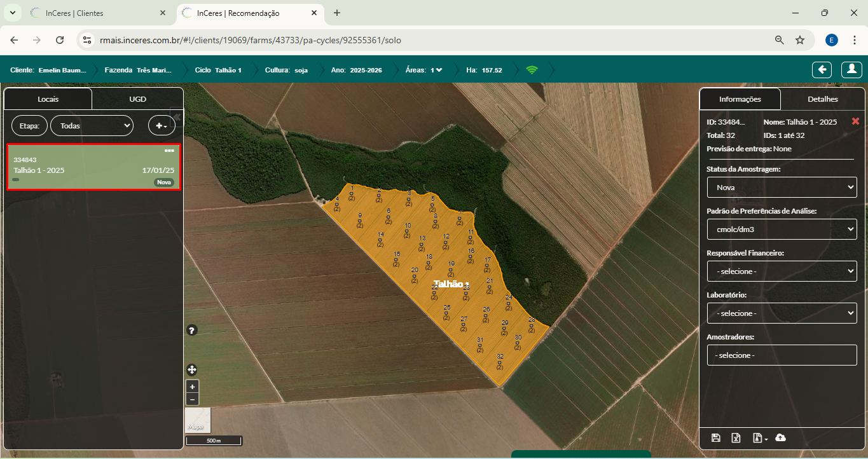Click the Ano: 2025-2026 breadcrumb
Image resolution: width=868 pixels, height=459 pixels.
[357, 70]
